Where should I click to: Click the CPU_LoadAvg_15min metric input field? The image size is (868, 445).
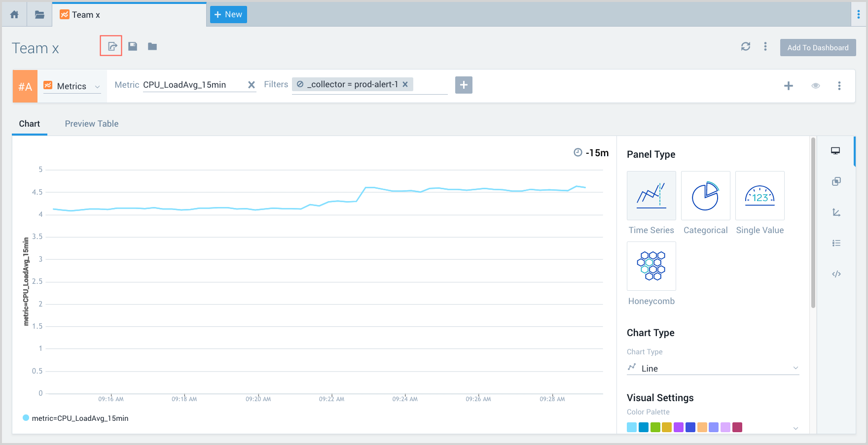192,85
